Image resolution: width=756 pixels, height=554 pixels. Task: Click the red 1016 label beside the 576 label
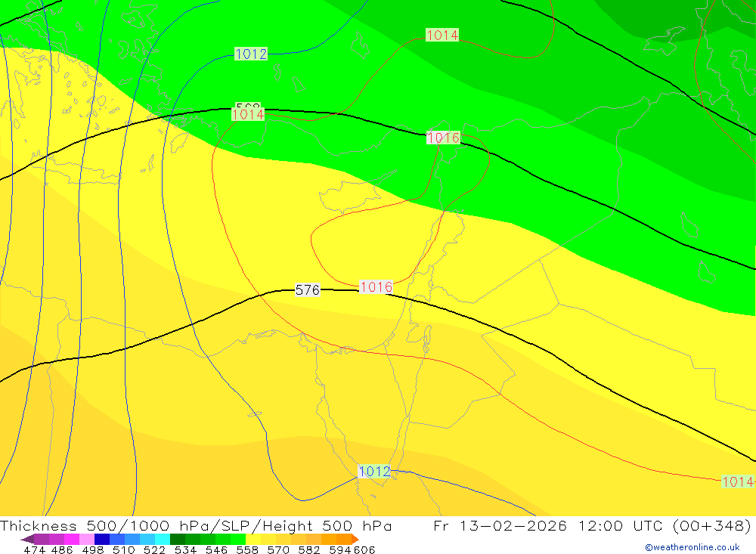coord(376,287)
